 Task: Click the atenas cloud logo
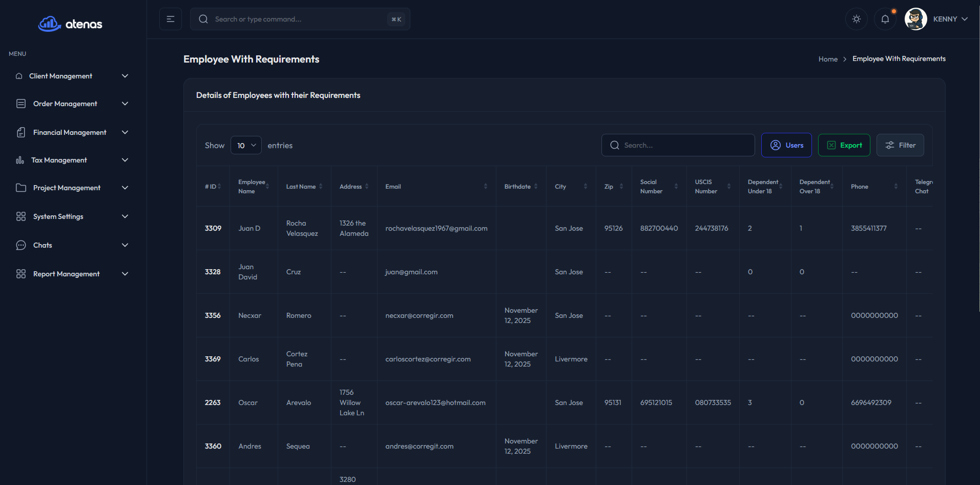click(x=50, y=24)
